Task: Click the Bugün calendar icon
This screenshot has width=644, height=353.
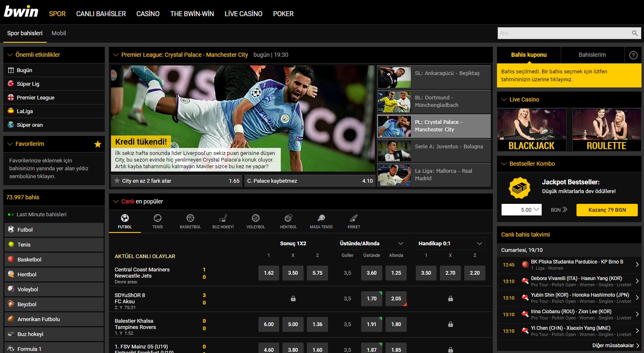Action: pos(11,70)
